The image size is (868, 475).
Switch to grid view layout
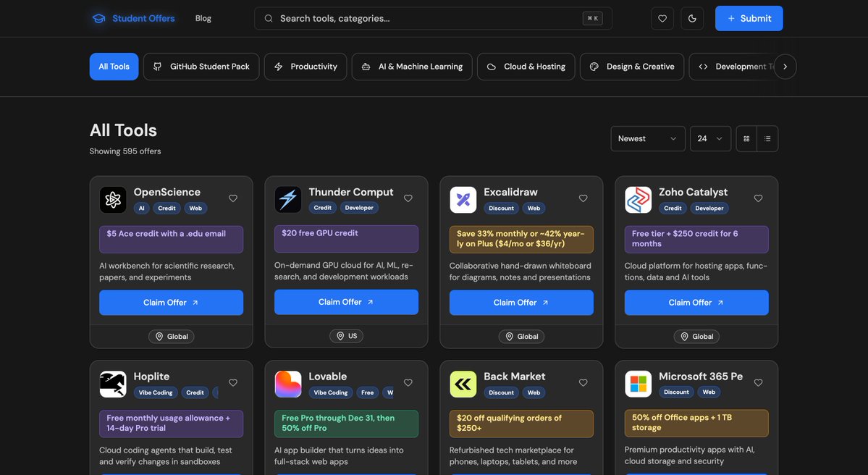[x=747, y=138]
